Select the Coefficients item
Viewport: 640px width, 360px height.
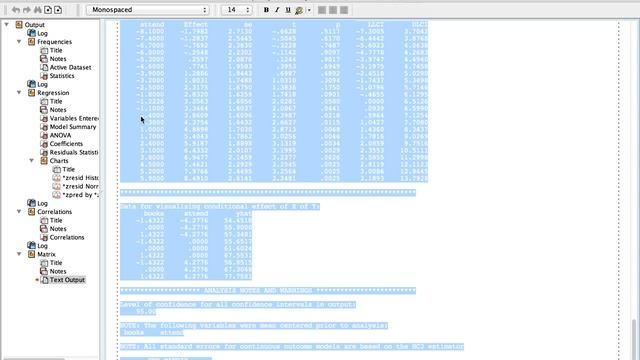pos(66,144)
